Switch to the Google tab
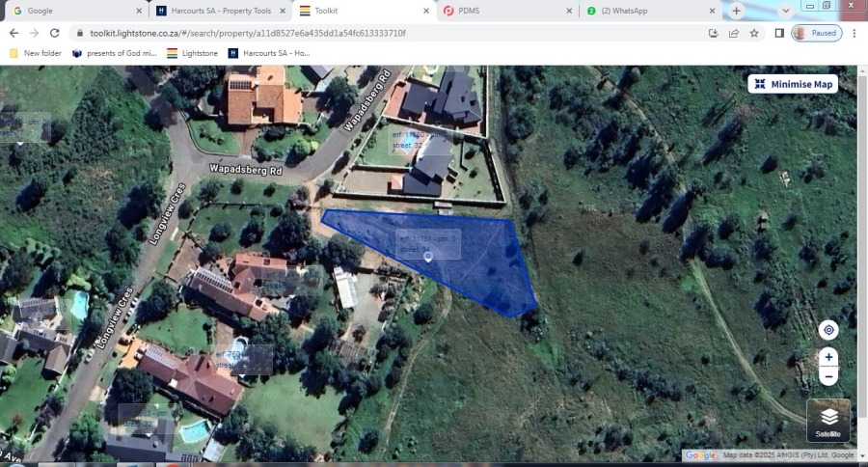Viewport: 868px width, 467px height. coord(76,11)
